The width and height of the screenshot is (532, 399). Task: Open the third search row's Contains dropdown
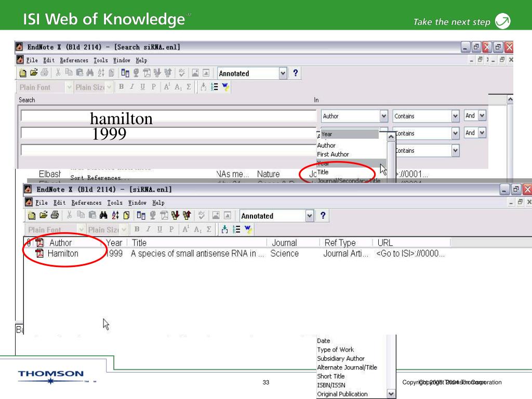point(455,150)
